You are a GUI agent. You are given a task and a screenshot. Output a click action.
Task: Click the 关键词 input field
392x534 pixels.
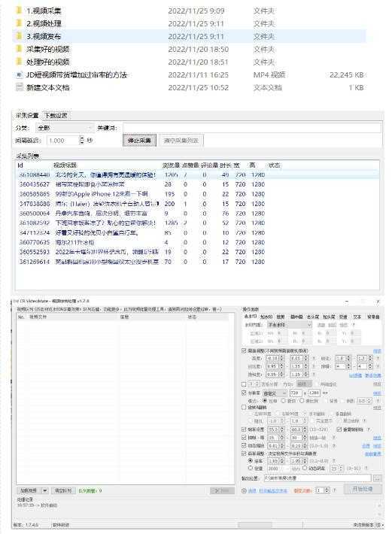252,128
